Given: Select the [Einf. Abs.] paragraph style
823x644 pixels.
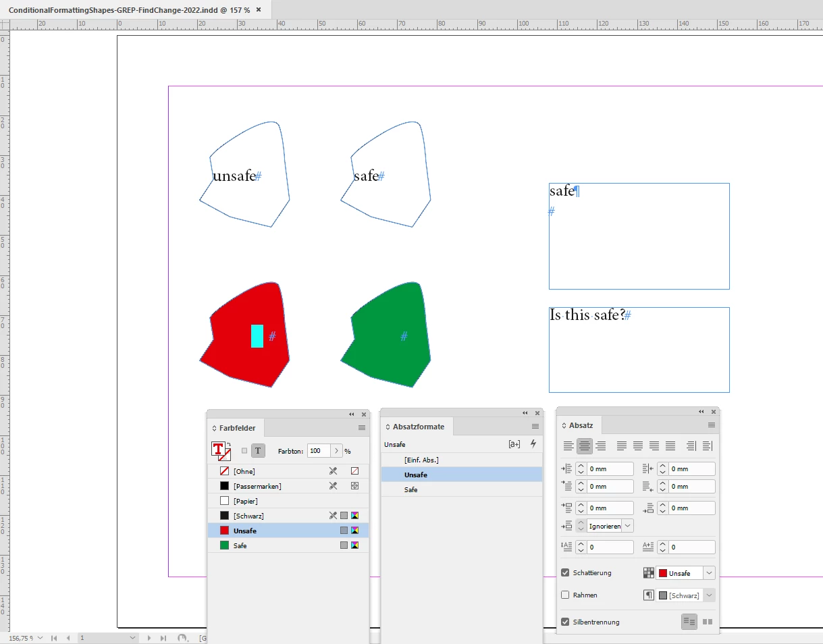Looking at the screenshot, I should click(462, 460).
